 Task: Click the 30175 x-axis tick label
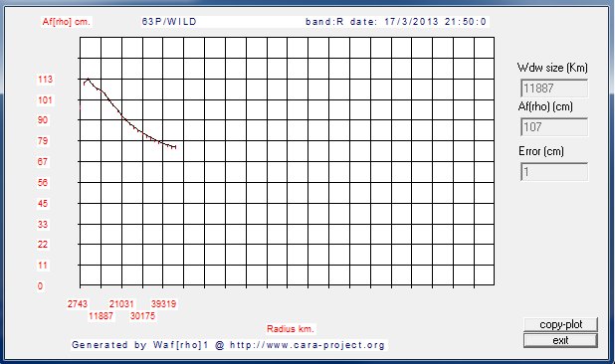tap(142, 316)
